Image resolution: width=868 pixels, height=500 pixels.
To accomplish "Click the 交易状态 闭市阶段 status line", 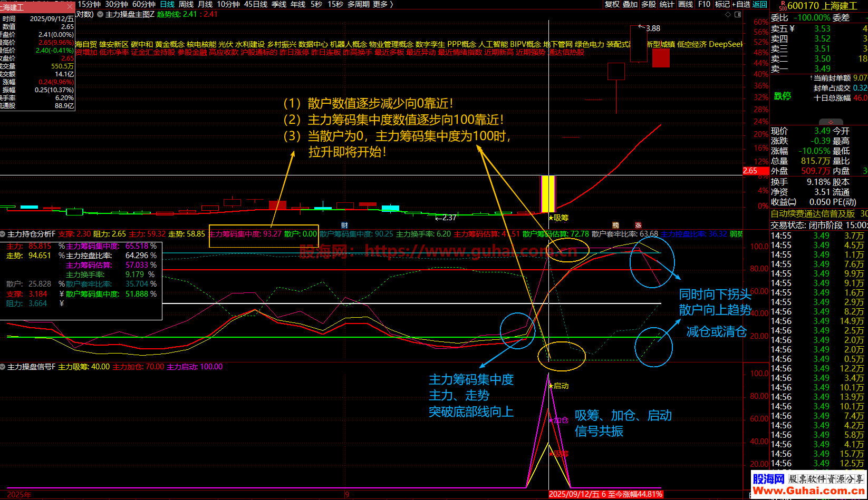I will (x=818, y=225).
